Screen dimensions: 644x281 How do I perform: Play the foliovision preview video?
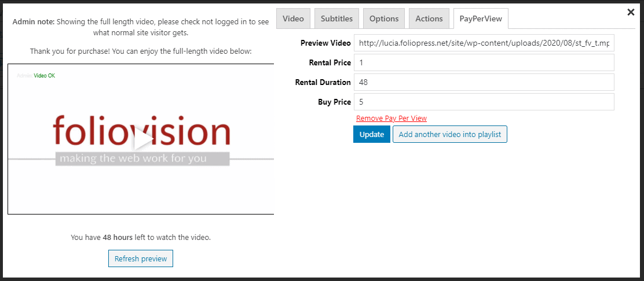(143, 139)
